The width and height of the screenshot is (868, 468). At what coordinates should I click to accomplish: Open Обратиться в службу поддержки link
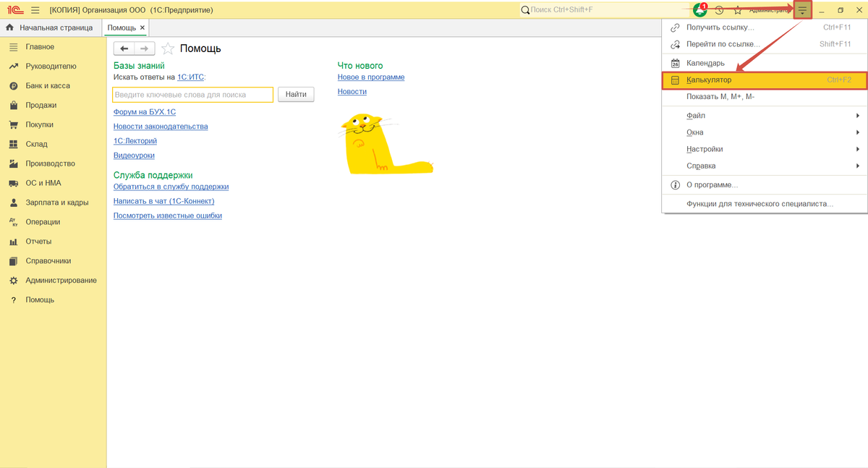[x=171, y=187]
